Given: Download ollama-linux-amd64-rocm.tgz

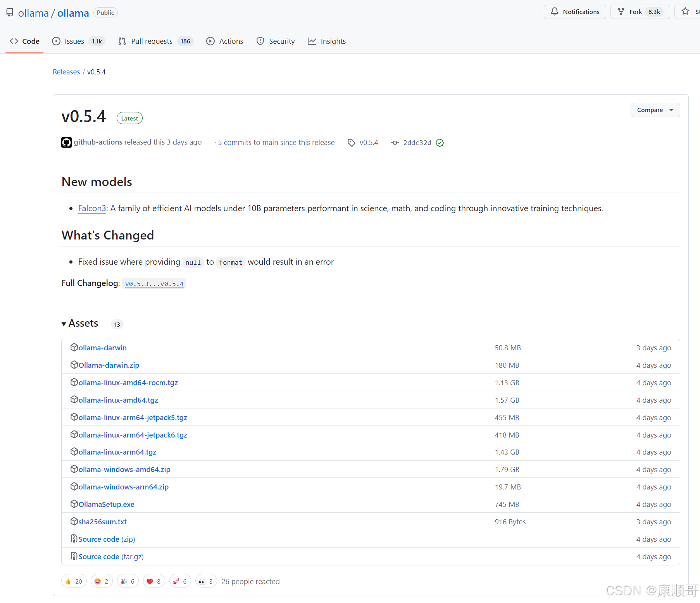Looking at the screenshot, I should tap(128, 383).
